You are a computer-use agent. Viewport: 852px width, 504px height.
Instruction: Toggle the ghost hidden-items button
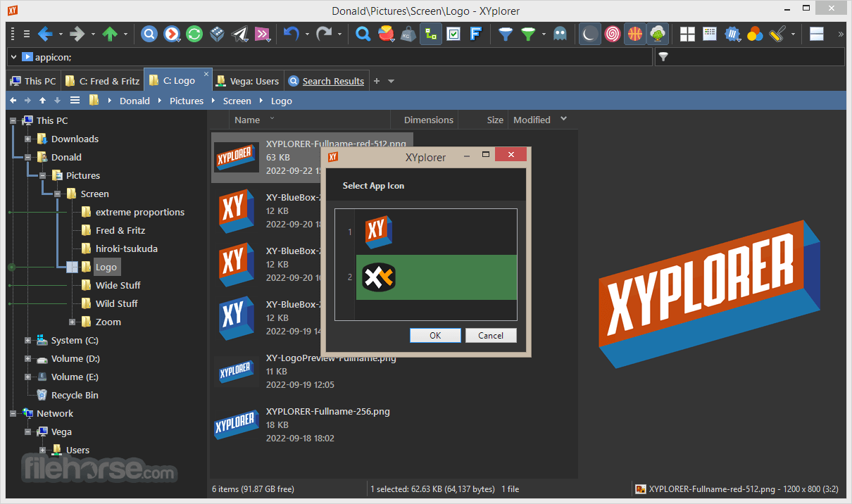pyautogui.click(x=560, y=33)
